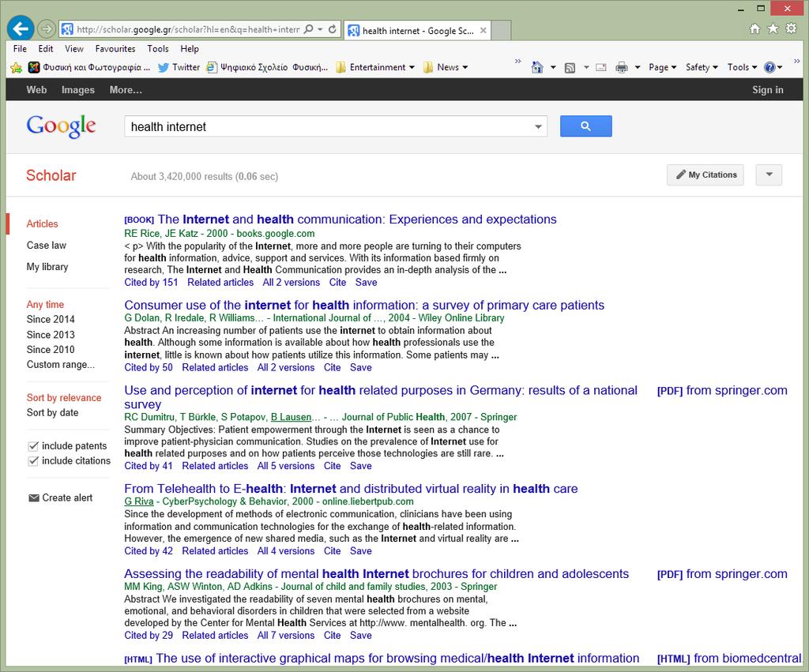Click the Print icon in command bar
809x672 pixels.
tap(622, 68)
